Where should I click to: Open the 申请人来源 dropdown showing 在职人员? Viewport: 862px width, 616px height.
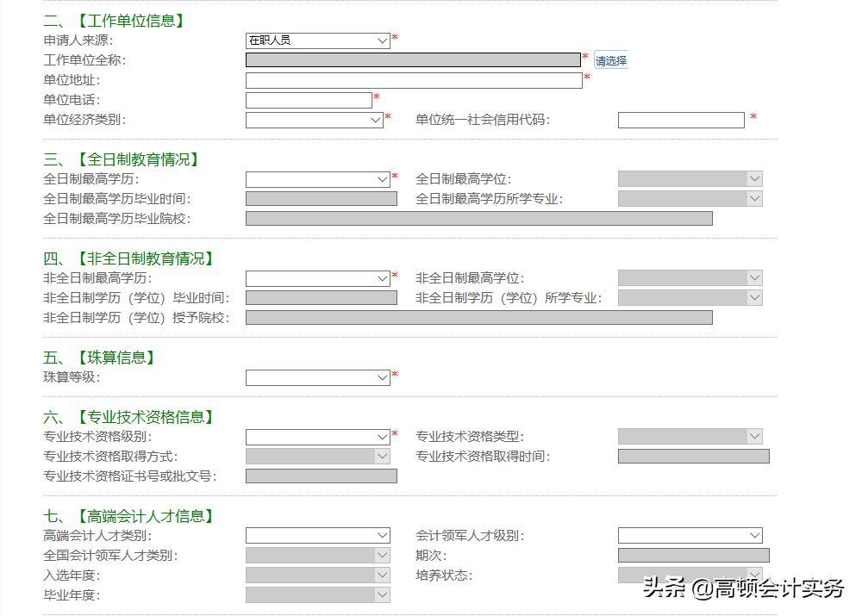pyautogui.click(x=315, y=40)
